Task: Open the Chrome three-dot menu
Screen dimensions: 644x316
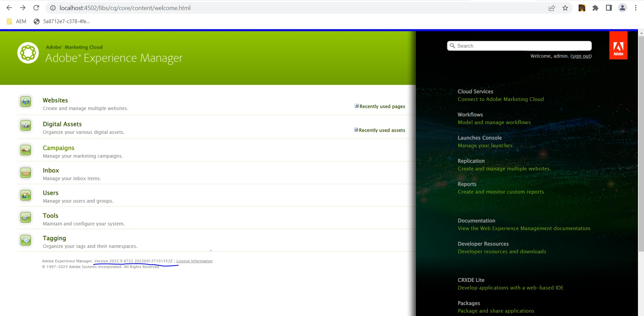Action: click(636, 8)
